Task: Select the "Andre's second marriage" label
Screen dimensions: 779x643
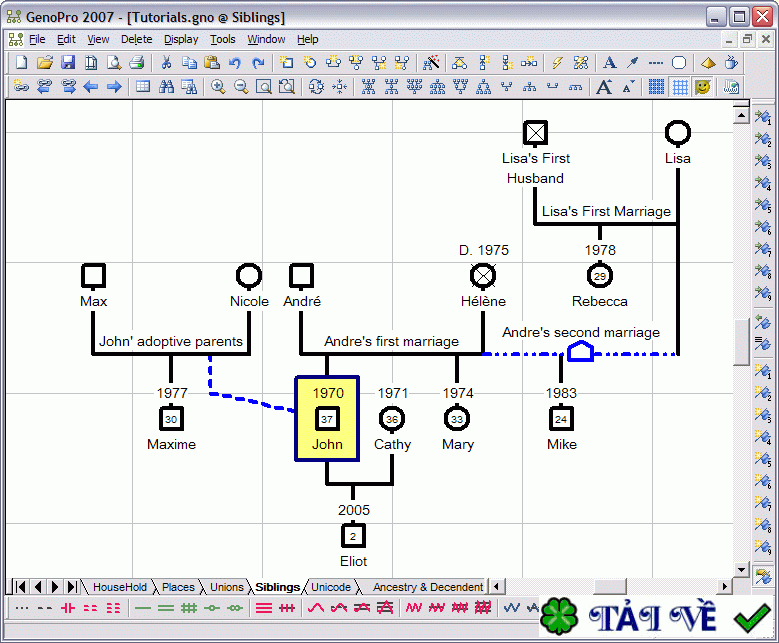Action: (x=581, y=332)
